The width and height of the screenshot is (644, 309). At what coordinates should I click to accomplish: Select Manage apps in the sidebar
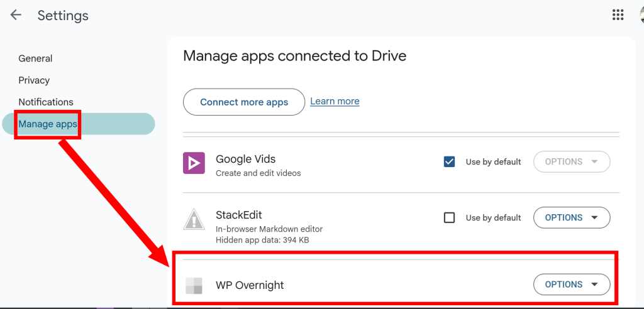click(48, 124)
